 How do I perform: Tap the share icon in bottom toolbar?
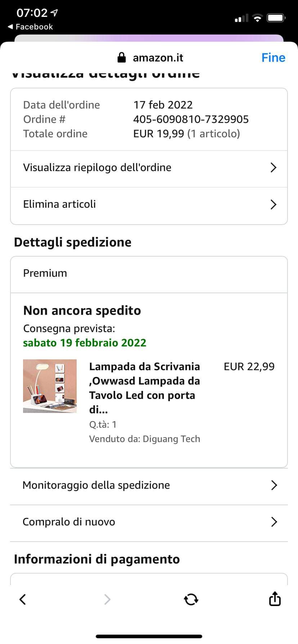tap(275, 599)
